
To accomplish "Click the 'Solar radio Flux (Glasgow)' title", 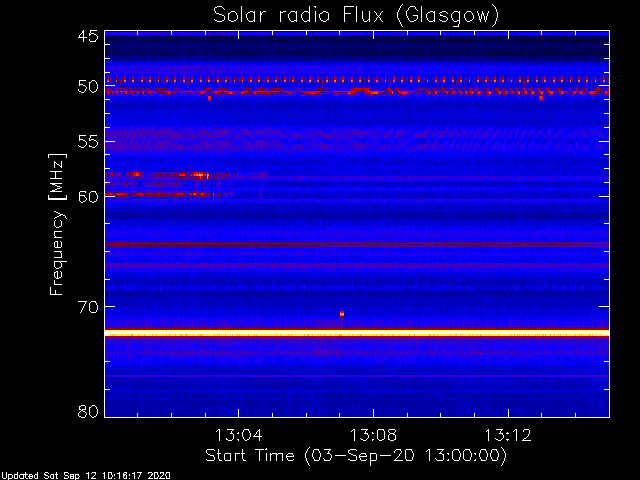I will pos(356,16).
